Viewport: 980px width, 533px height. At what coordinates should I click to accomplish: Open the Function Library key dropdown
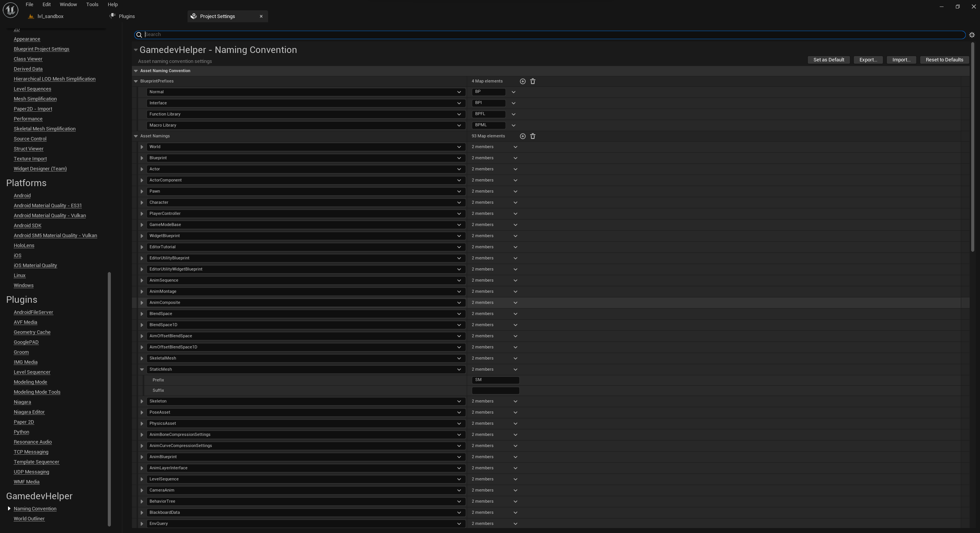pyautogui.click(x=459, y=114)
